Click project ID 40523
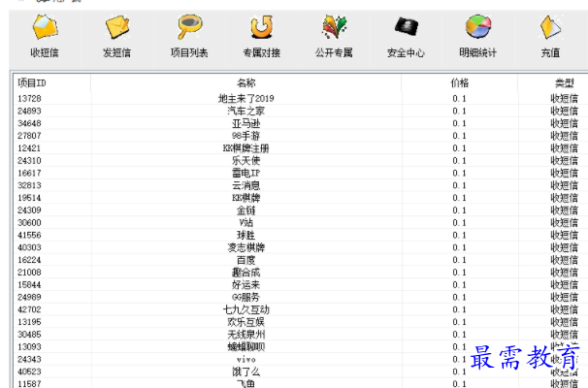588x388 pixels. click(x=29, y=372)
